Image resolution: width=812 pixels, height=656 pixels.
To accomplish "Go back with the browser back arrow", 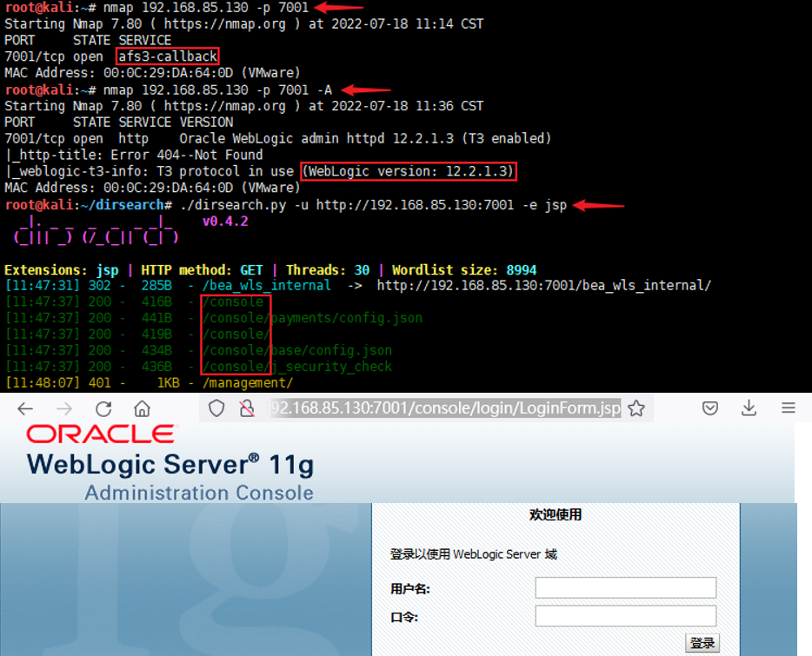I will (x=25, y=409).
